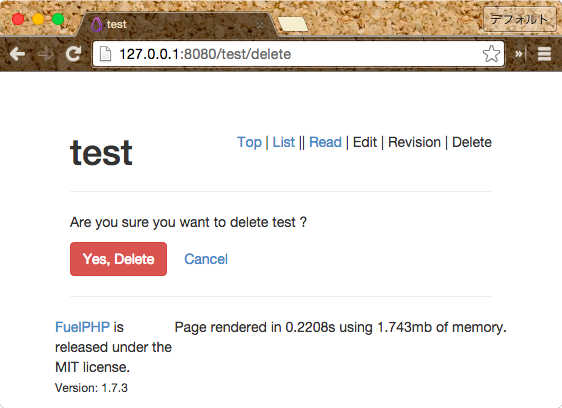Open the Chrome hamburger menu

tap(544, 54)
